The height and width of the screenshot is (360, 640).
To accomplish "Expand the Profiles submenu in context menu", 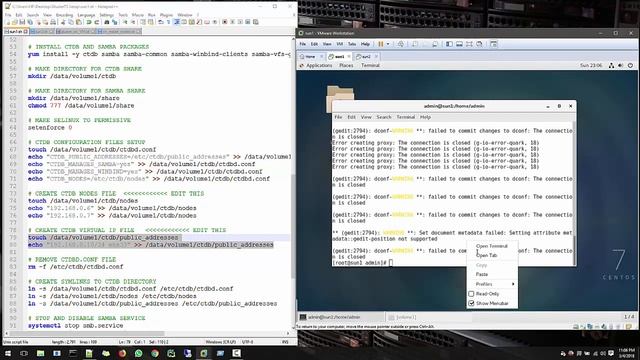I will [x=492, y=284].
